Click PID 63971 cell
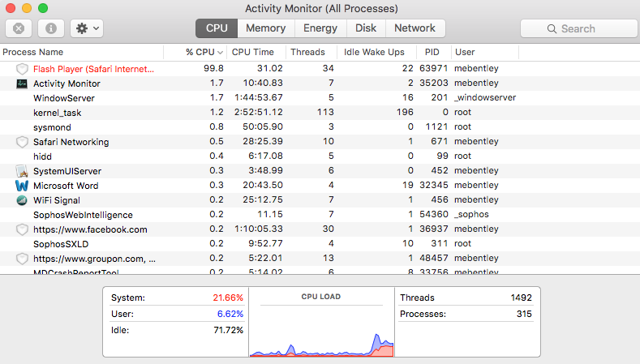 (x=433, y=68)
